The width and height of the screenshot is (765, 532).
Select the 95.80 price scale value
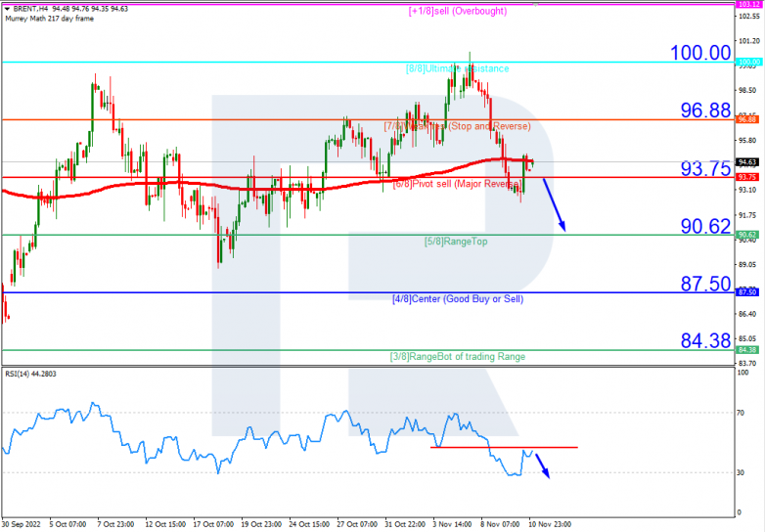pos(748,141)
